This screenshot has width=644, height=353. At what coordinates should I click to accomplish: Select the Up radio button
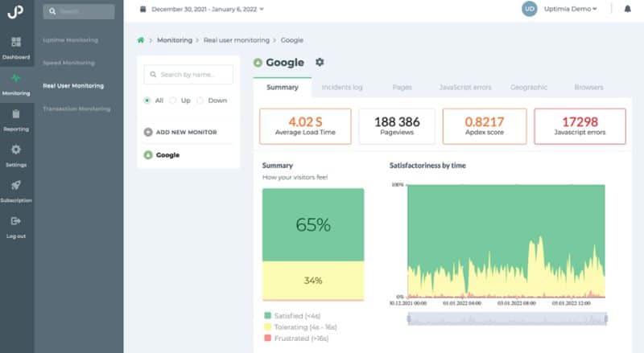tap(173, 101)
